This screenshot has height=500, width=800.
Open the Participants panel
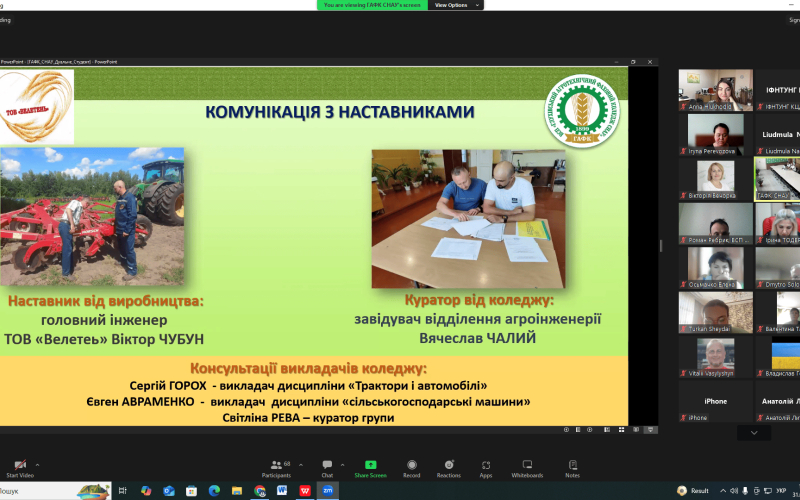pos(277,468)
